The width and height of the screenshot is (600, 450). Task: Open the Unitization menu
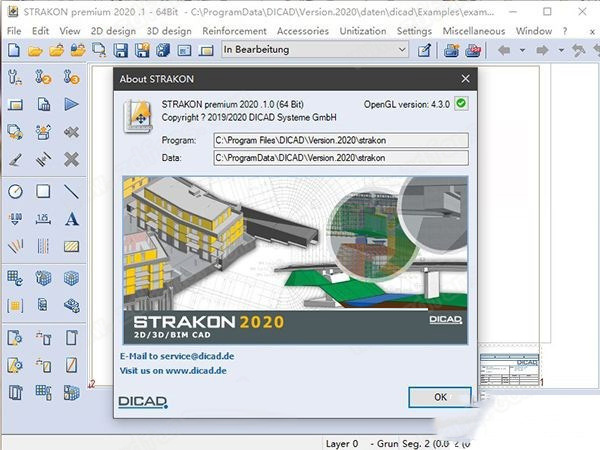click(x=363, y=31)
